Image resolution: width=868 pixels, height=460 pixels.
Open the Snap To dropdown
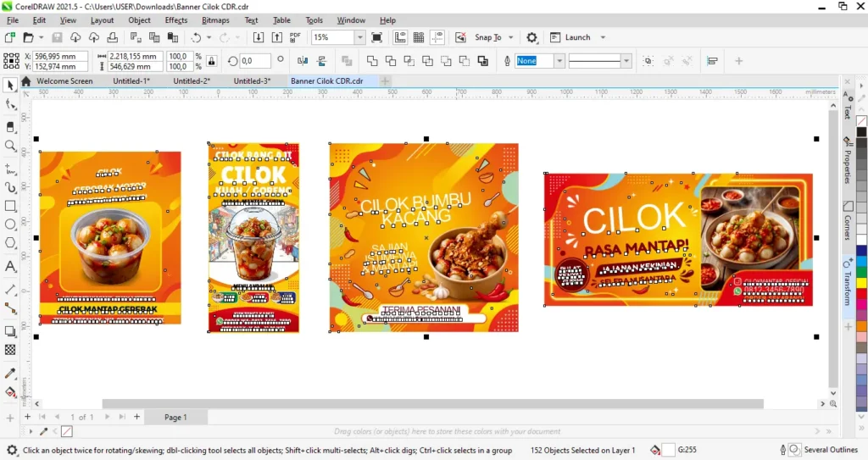click(x=510, y=37)
